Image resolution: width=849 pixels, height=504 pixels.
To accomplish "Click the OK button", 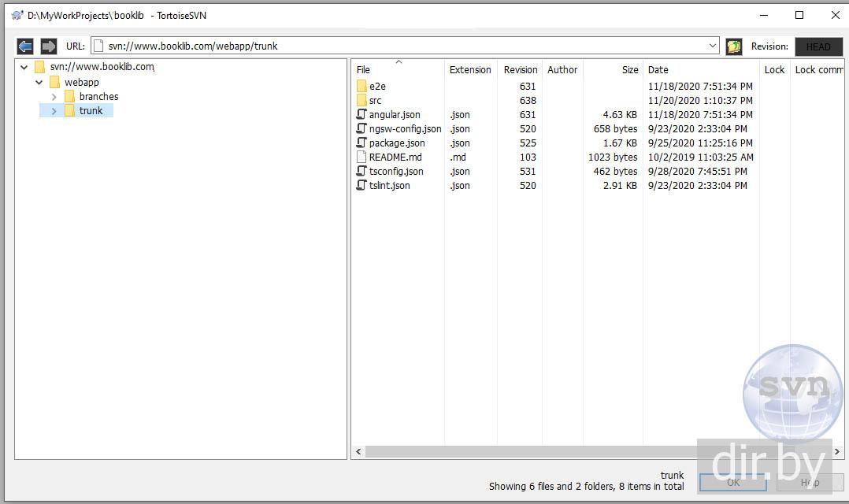I will pyautogui.click(x=733, y=483).
